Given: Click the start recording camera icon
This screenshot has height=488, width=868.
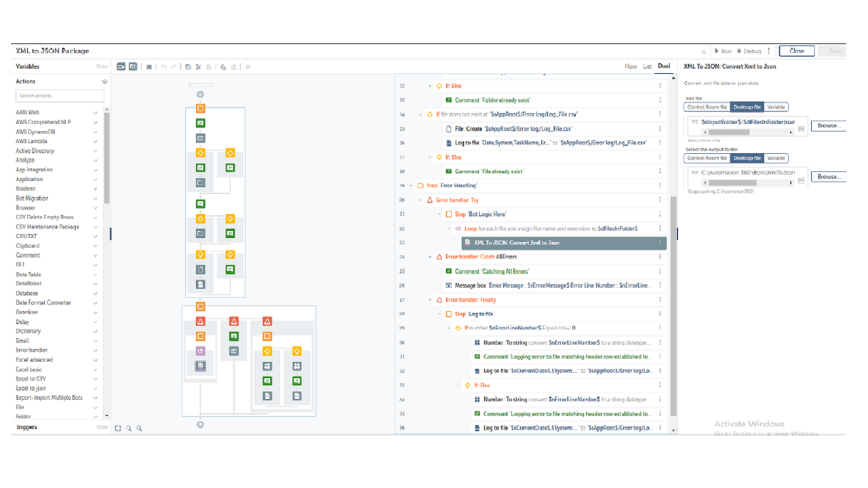Looking at the screenshot, I should (121, 66).
